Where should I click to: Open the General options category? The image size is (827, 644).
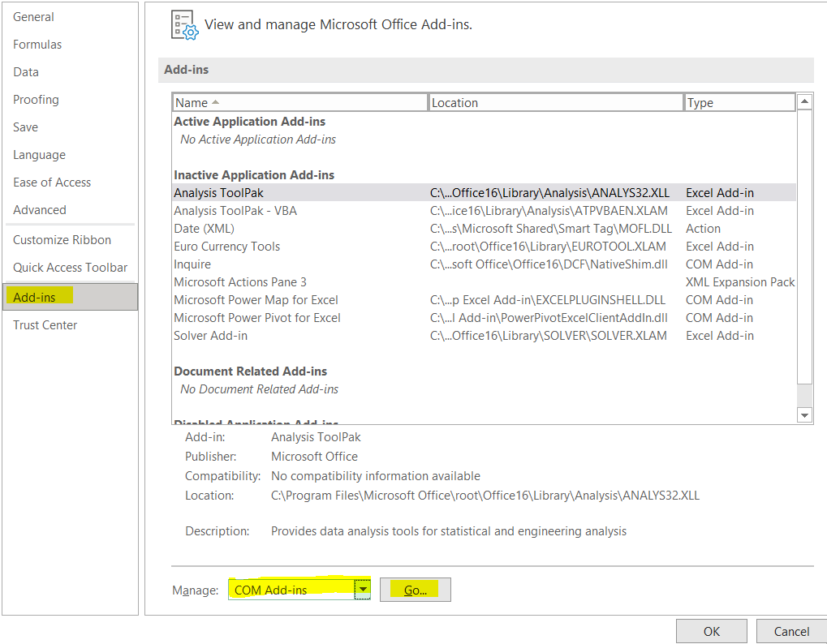point(33,17)
